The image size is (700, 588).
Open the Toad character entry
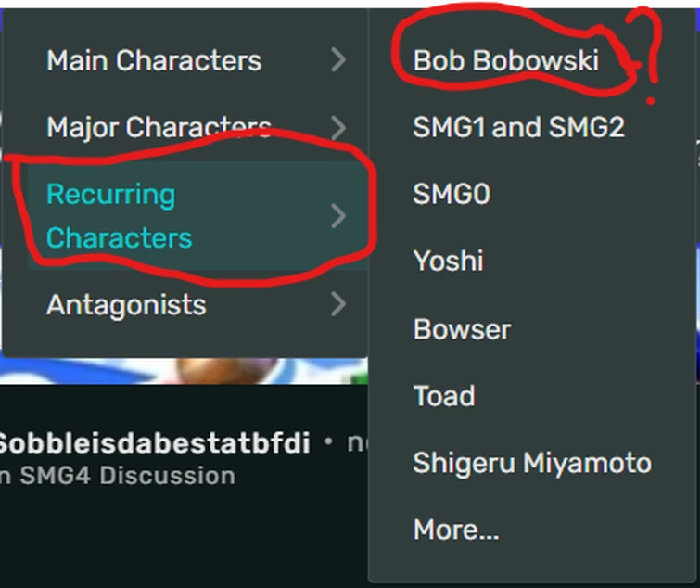click(x=444, y=396)
